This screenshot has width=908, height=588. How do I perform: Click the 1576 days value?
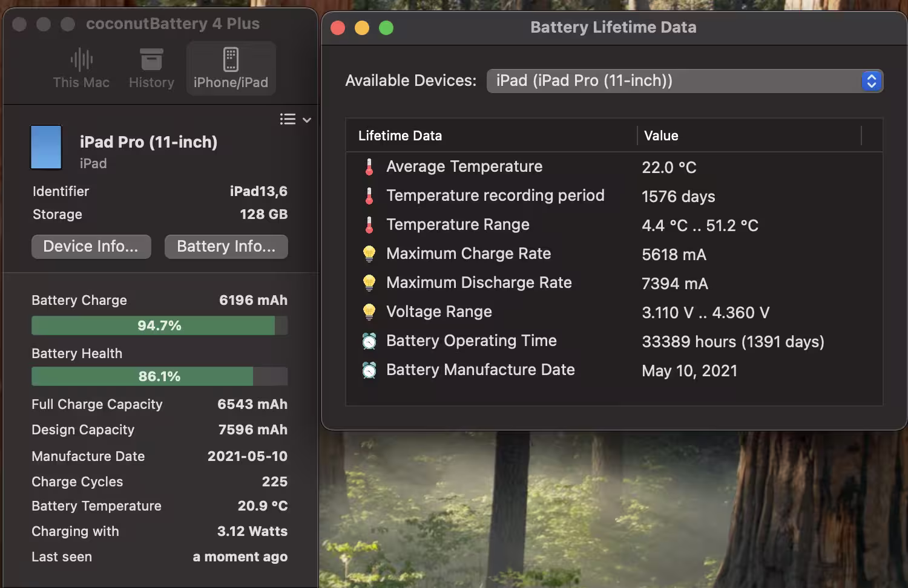678,197
